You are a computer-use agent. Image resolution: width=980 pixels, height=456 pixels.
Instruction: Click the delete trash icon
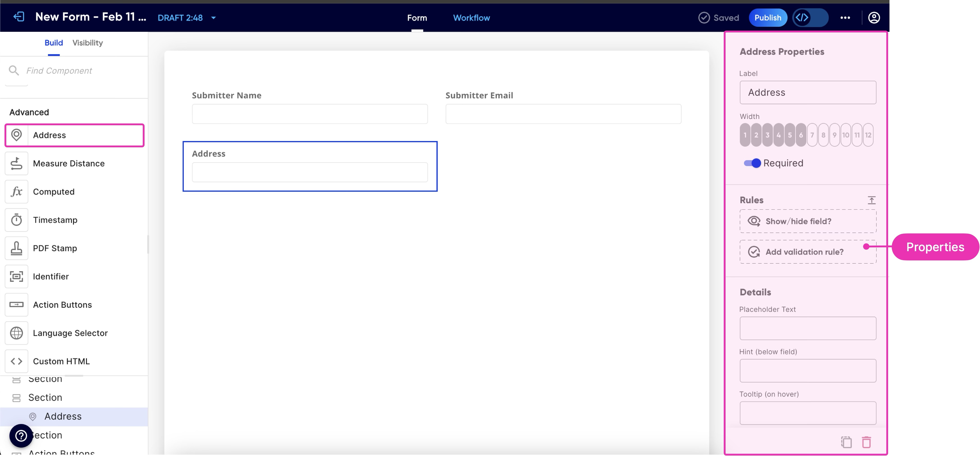866,442
